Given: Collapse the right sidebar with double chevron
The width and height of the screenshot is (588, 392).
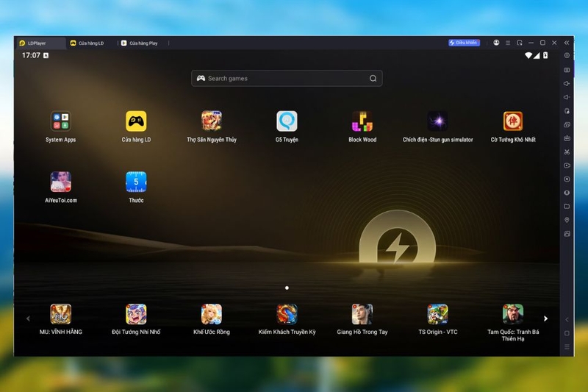Looking at the screenshot, I should [x=567, y=43].
